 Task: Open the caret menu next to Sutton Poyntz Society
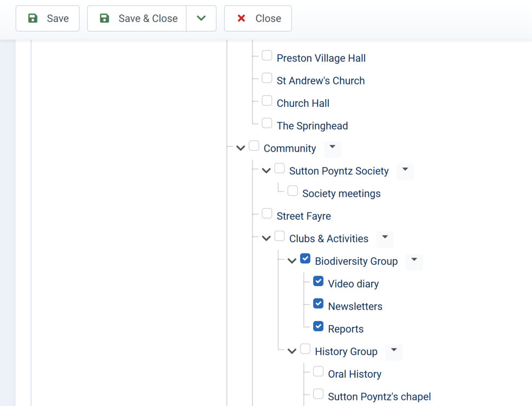pos(405,170)
